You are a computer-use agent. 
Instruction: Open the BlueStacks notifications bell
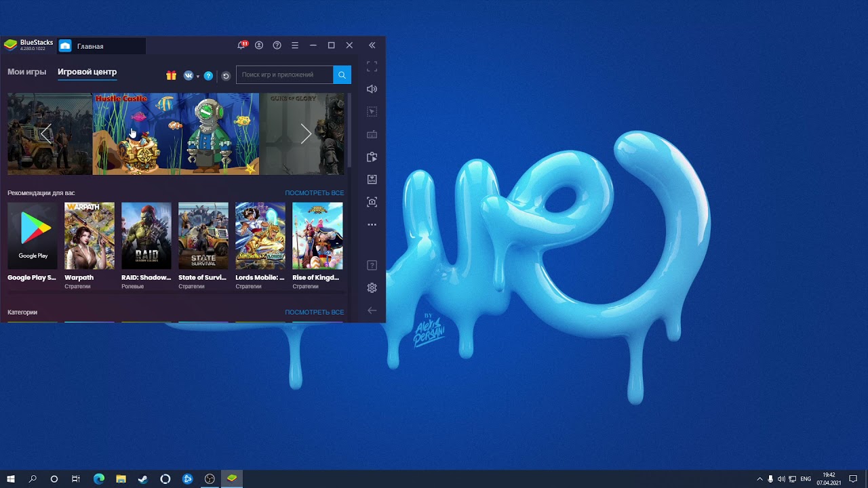tap(241, 45)
